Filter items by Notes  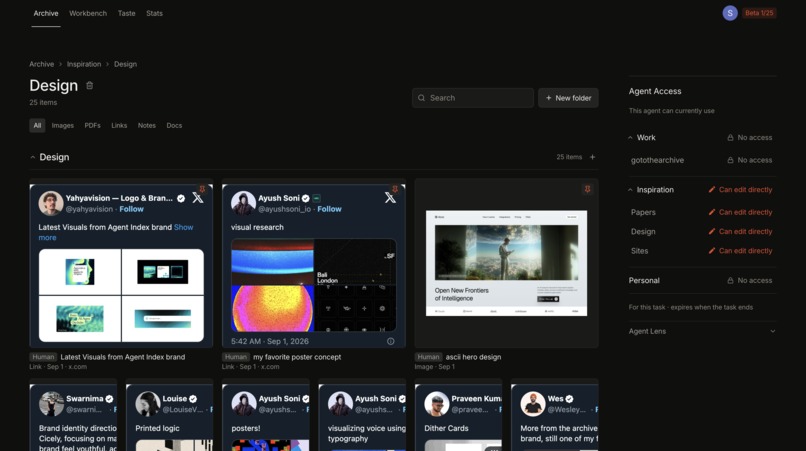point(146,125)
